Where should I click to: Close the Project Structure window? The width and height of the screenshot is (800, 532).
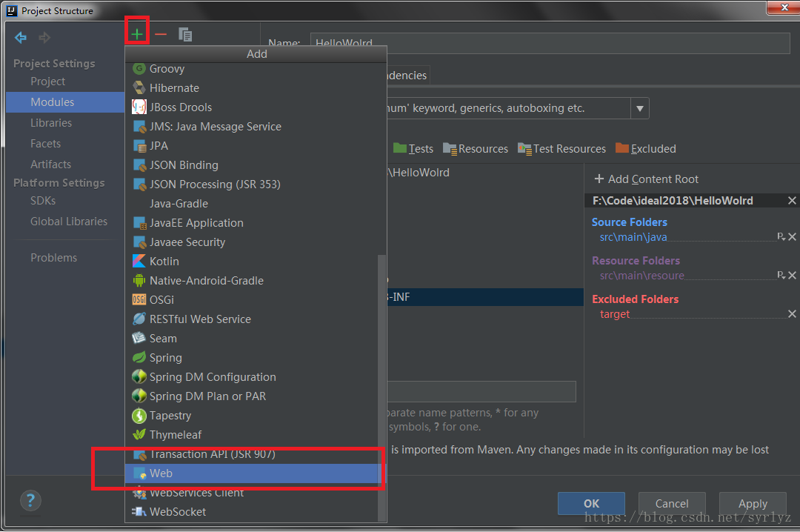coord(784,7)
